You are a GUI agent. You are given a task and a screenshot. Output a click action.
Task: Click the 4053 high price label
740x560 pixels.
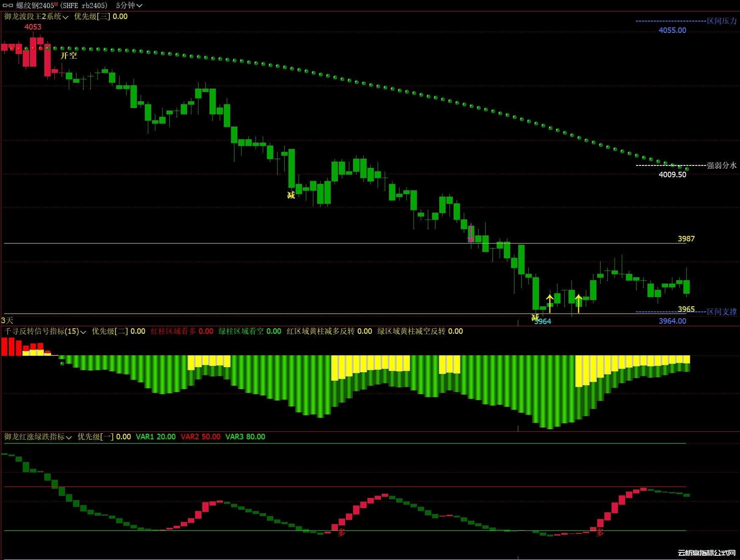pos(33,27)
